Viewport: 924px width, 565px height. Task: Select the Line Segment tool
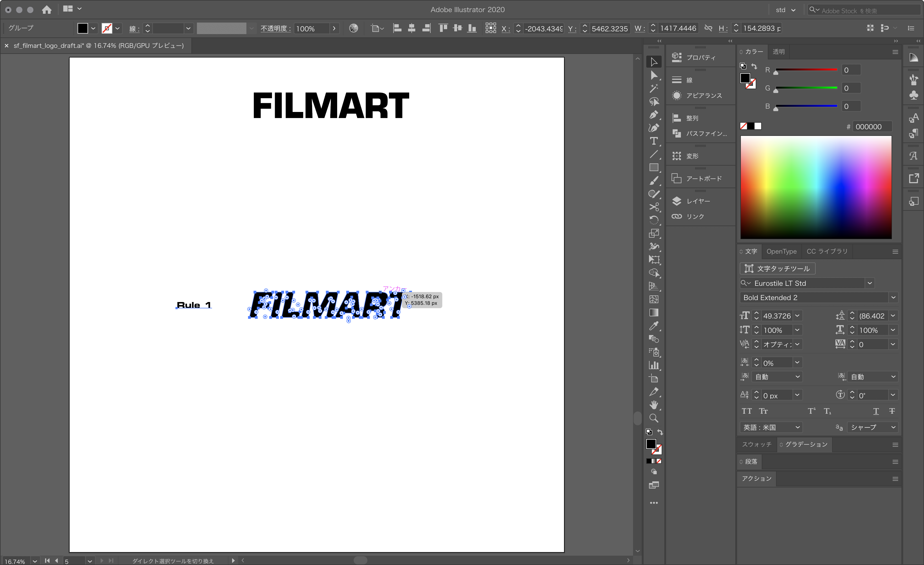(654, 154)
